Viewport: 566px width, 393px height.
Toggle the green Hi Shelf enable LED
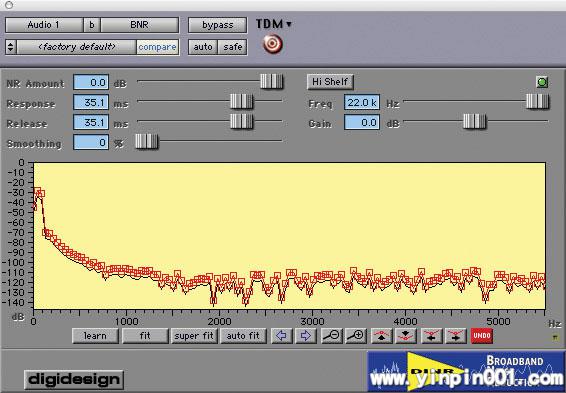click(x=542, y=82)
